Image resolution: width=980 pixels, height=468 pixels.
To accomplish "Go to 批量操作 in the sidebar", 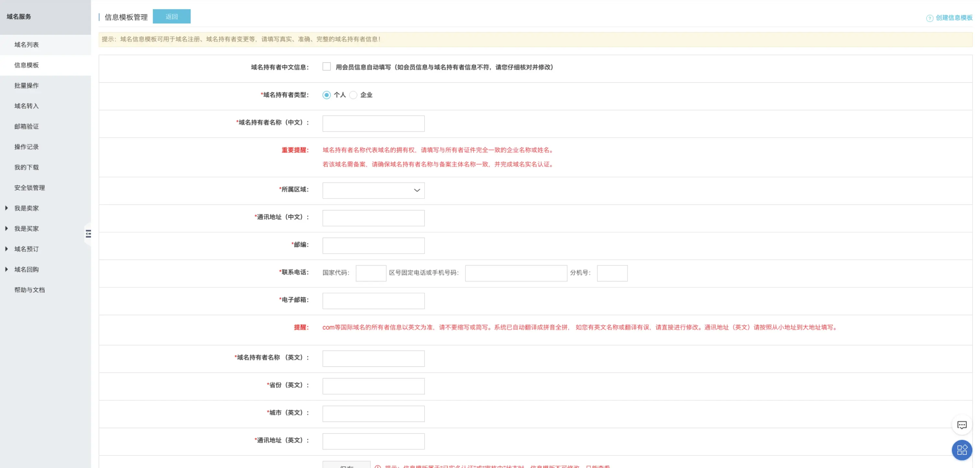I will [x=26, y=86].
